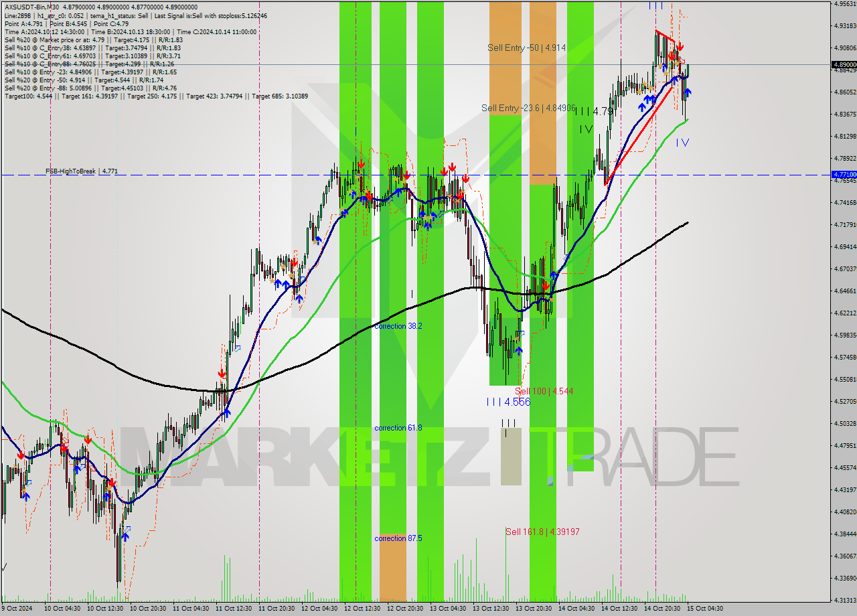Click the 4.93185 price axis label
857x616 pixels.
tap(845, 25)
